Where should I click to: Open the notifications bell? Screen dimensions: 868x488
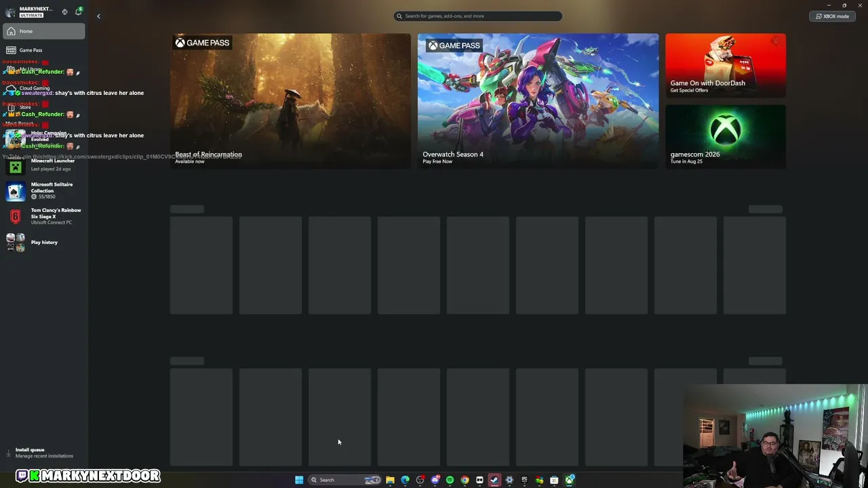78,12
